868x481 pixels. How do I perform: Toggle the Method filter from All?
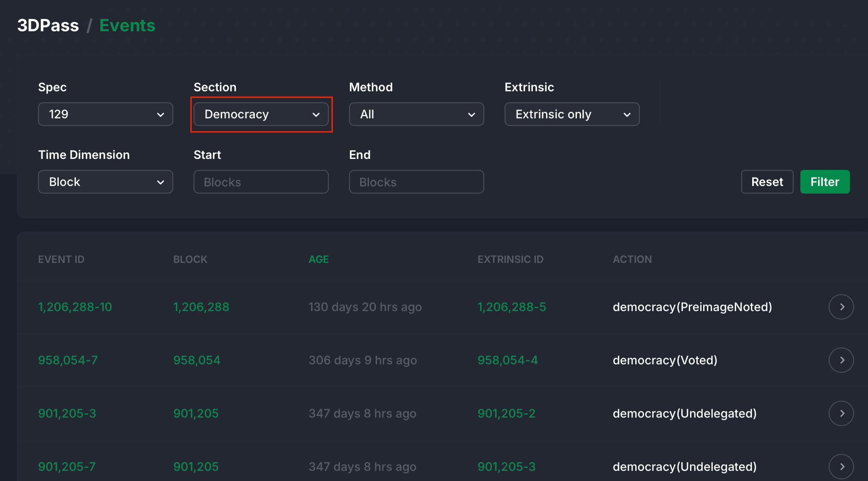[416, 114]
